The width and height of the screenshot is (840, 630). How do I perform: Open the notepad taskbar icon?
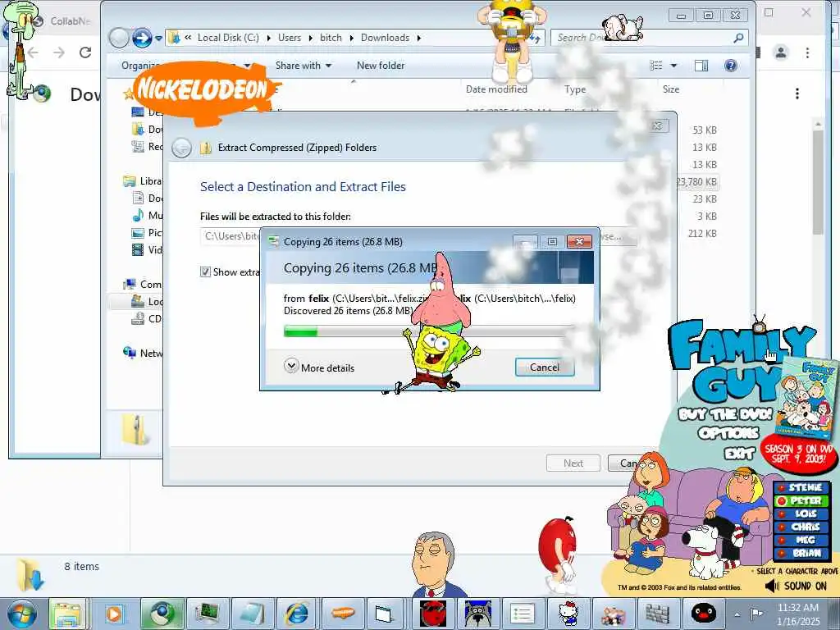pos(252,614)
